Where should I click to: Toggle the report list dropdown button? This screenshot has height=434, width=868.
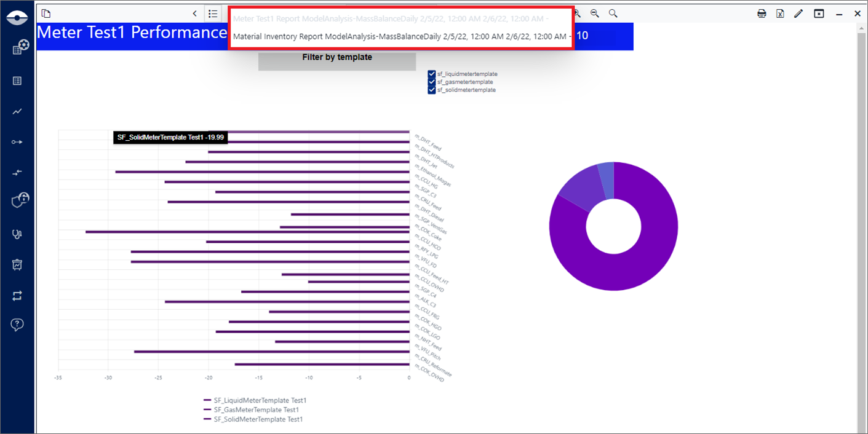point(213,14)
